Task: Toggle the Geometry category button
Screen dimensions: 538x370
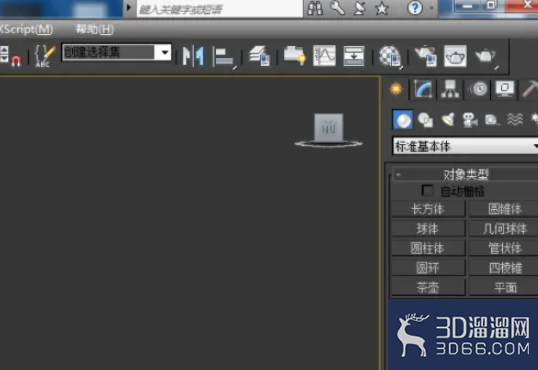Action: point(402,119)
